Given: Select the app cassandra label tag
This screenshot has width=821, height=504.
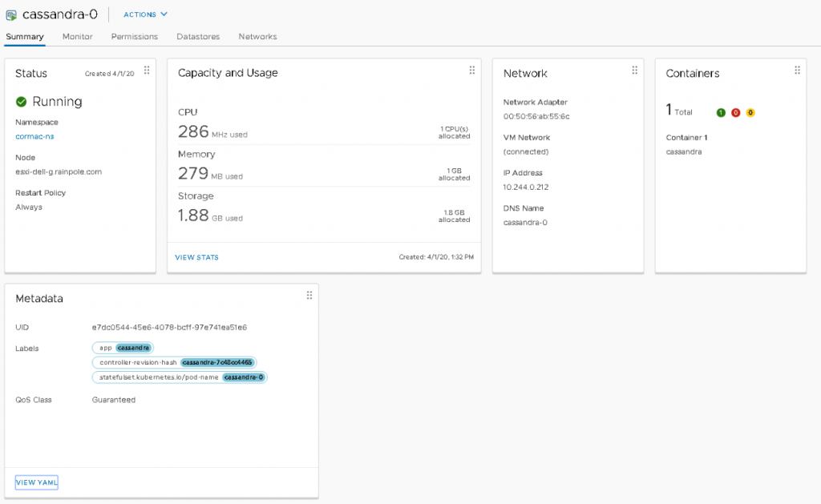Looking at the screenshot, I should click(x=123, y=348).
